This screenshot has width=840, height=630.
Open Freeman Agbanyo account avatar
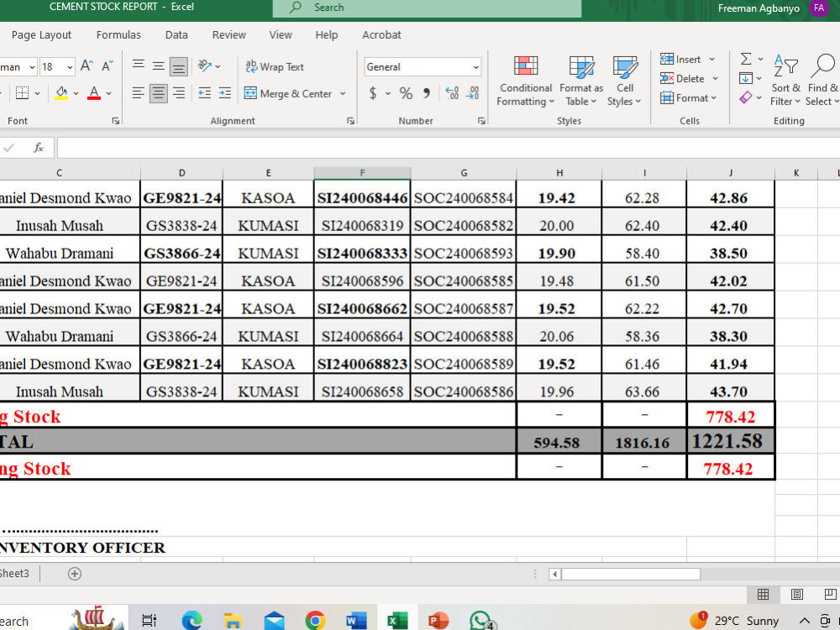pos(818,8)
